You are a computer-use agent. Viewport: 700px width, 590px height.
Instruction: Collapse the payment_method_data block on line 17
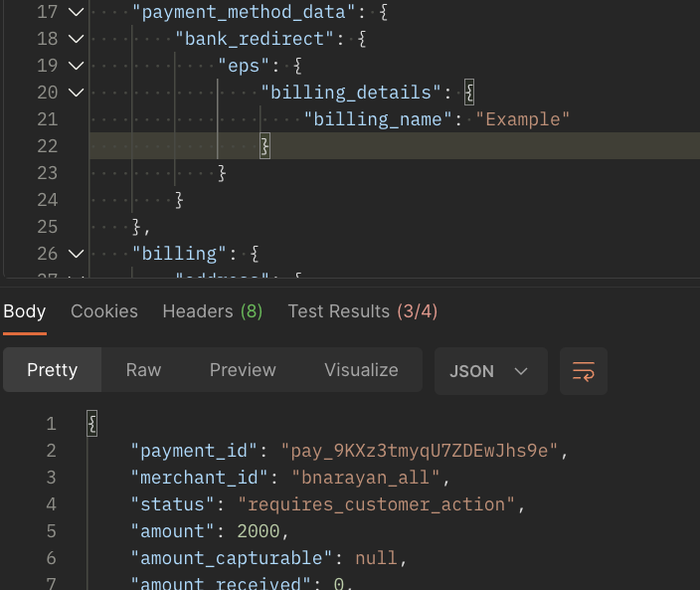pos(77,12)
